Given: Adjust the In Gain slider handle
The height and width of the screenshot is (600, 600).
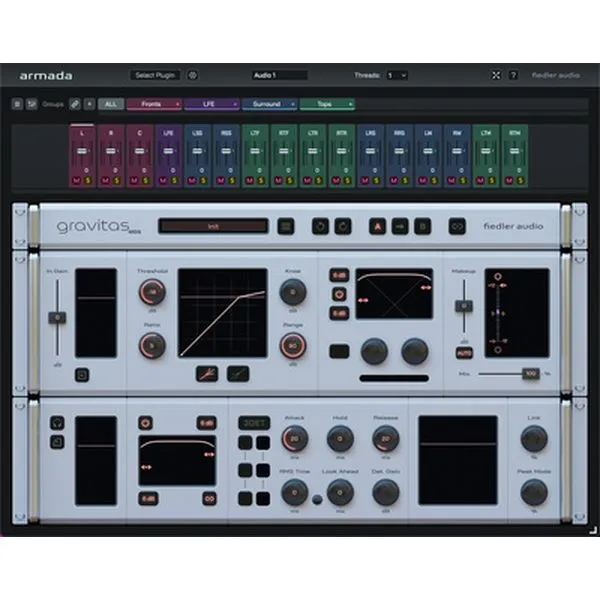Looking at the screenshot, I should (x=57, y=318).
